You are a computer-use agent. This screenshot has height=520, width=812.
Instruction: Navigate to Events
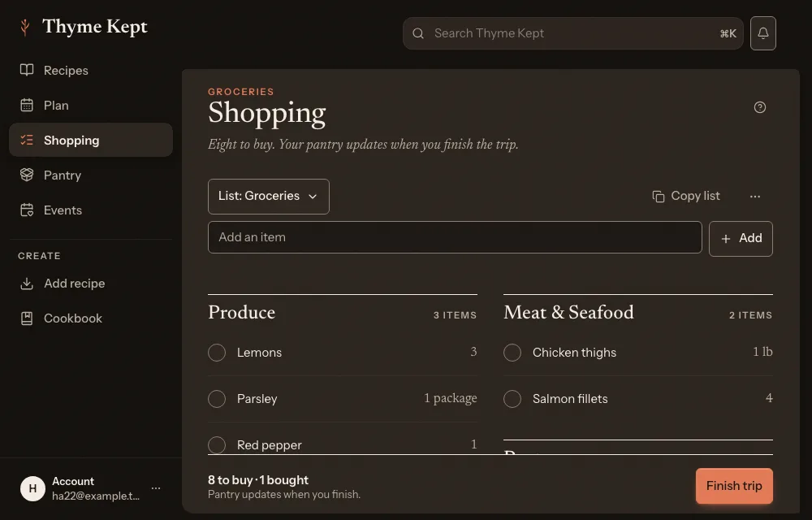coord(91,210)
